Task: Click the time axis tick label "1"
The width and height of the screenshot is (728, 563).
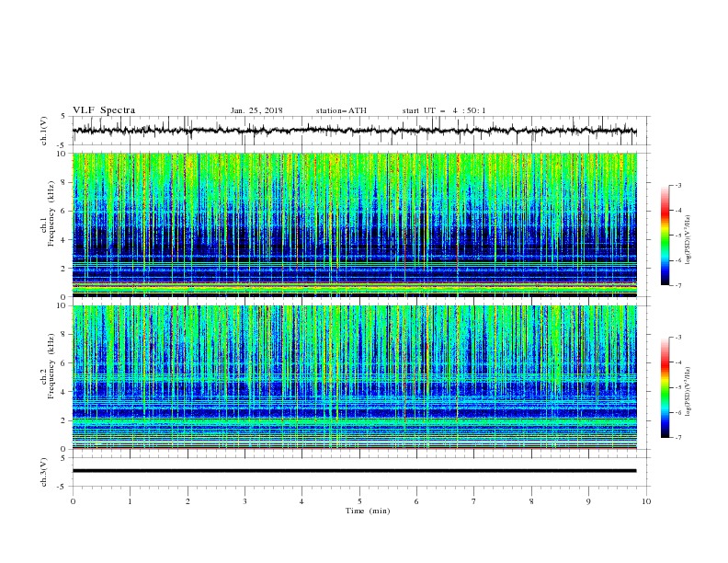Action: click(x=130, y=501)
